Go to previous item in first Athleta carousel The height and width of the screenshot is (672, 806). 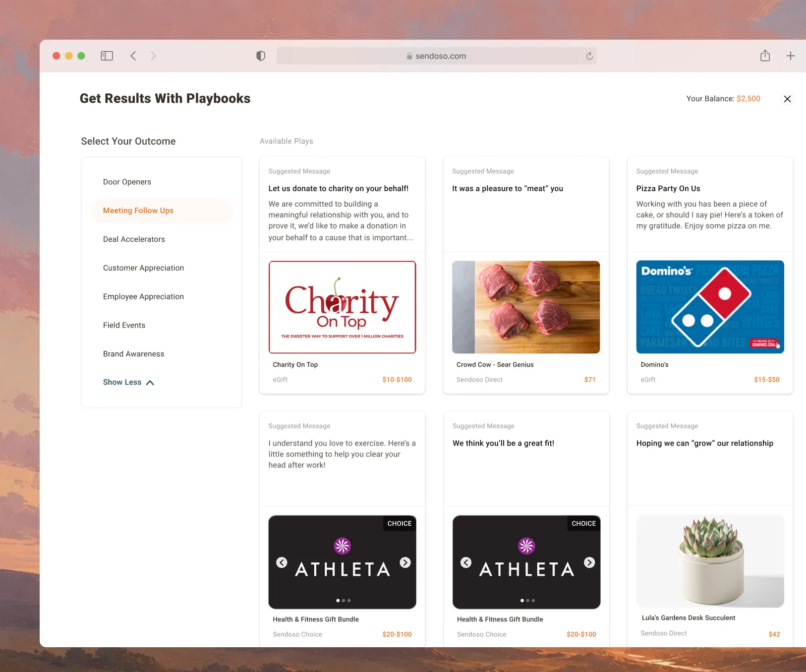(282, 562)
